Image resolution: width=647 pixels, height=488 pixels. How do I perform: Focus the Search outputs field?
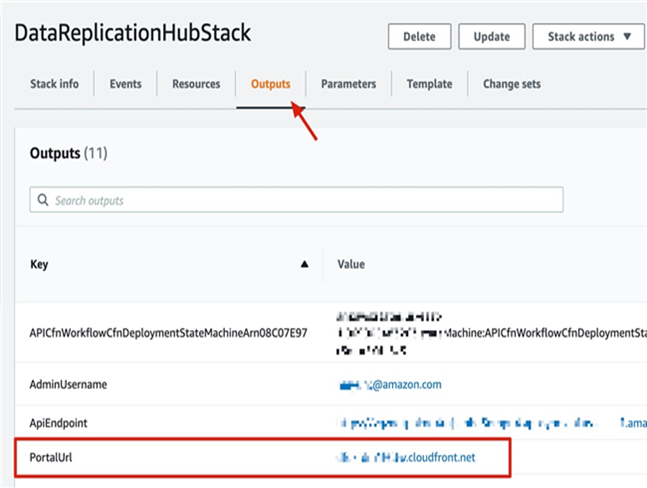(296, 200)
